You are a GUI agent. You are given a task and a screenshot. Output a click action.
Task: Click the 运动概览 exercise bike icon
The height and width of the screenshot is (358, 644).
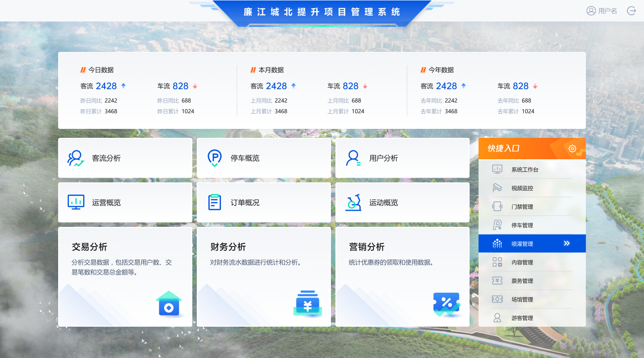coord(353,202)
